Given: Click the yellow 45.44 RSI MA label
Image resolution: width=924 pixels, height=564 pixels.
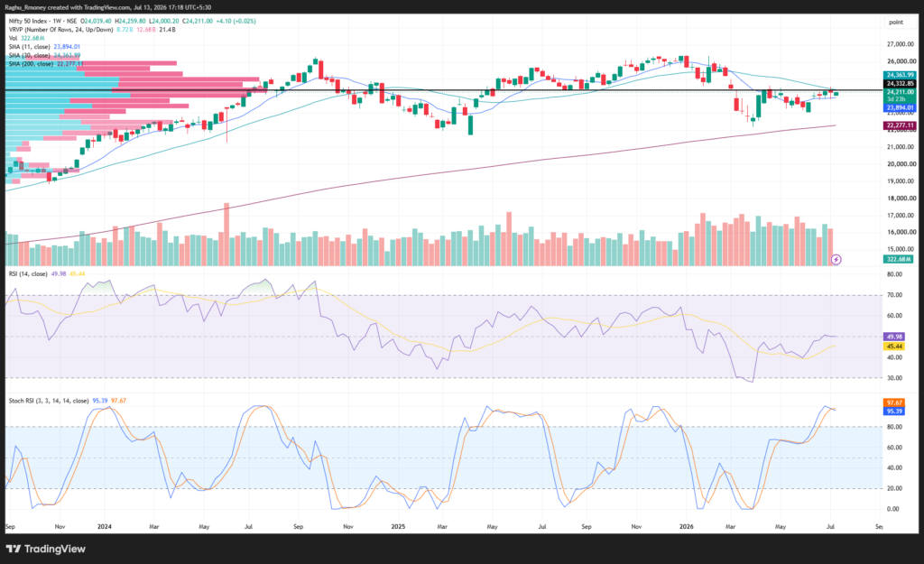Looking at the screenshot, I should pyautogui.click(x=894, y=347).
